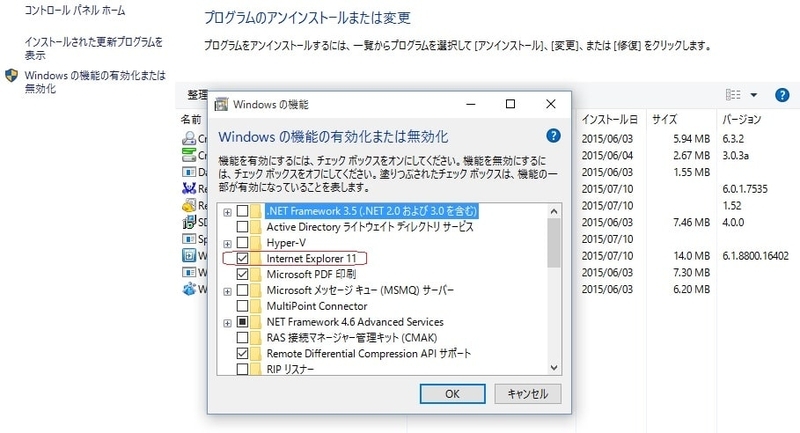Image resolution: width=800 pixels, height=433 pixels.
Task: Select the program icon in the 6.20 MB row
Action: (x=189, y=289)
